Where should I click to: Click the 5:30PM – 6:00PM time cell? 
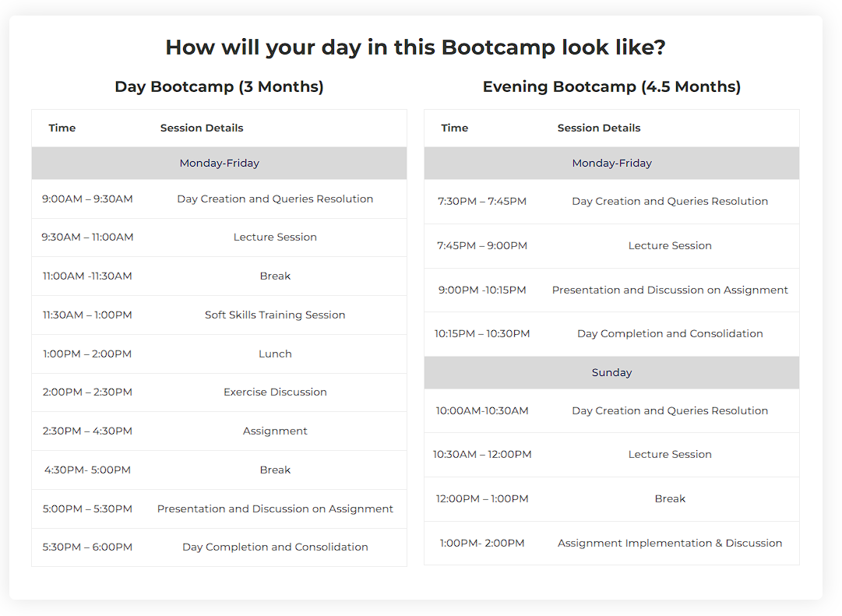coord(87,547)
